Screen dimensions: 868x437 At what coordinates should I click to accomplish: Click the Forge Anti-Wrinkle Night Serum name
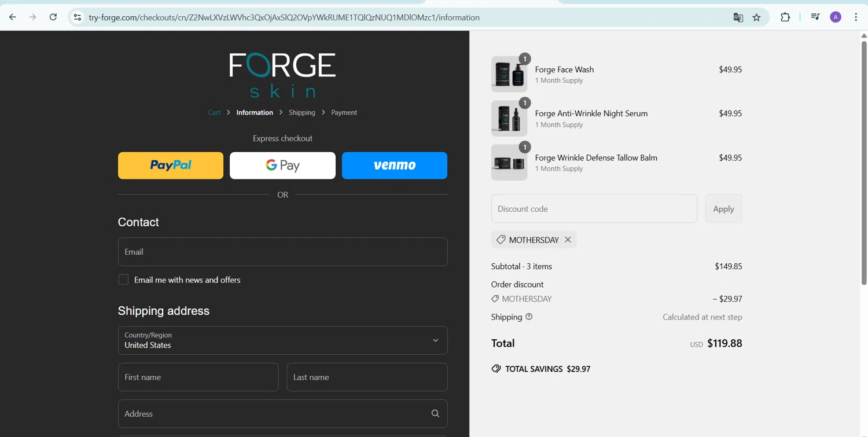591,113
